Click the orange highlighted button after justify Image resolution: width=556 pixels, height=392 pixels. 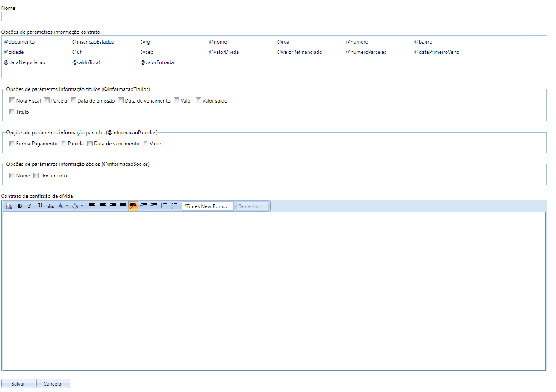133,206
